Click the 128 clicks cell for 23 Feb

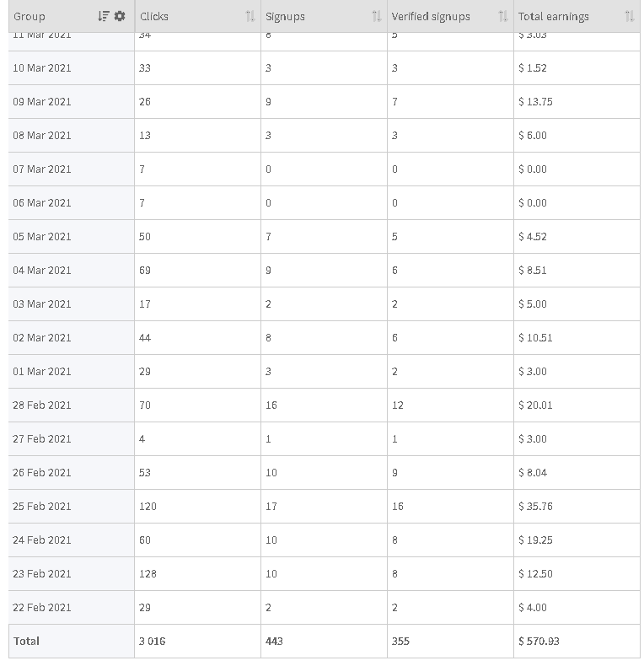(197, 574)
